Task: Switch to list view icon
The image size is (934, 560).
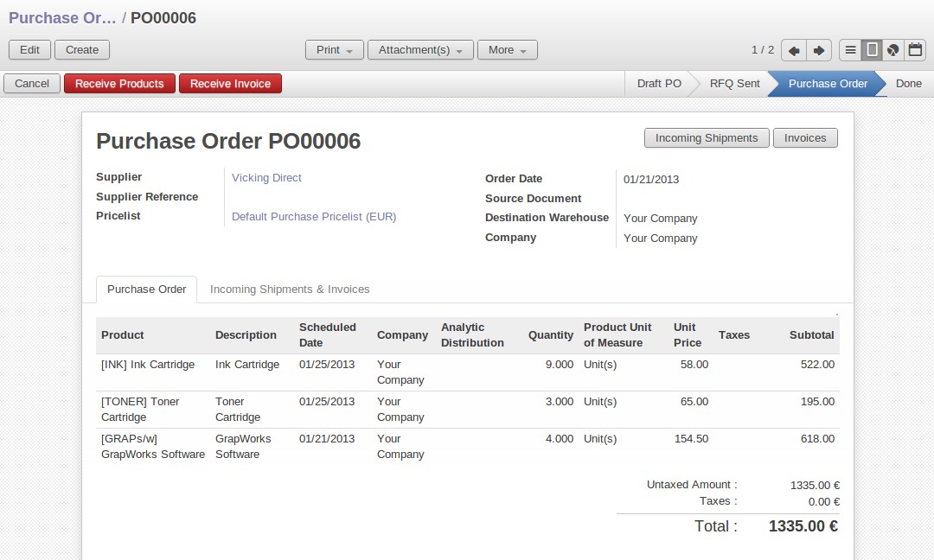Action: pyautogui.click(x=851, y=50)
